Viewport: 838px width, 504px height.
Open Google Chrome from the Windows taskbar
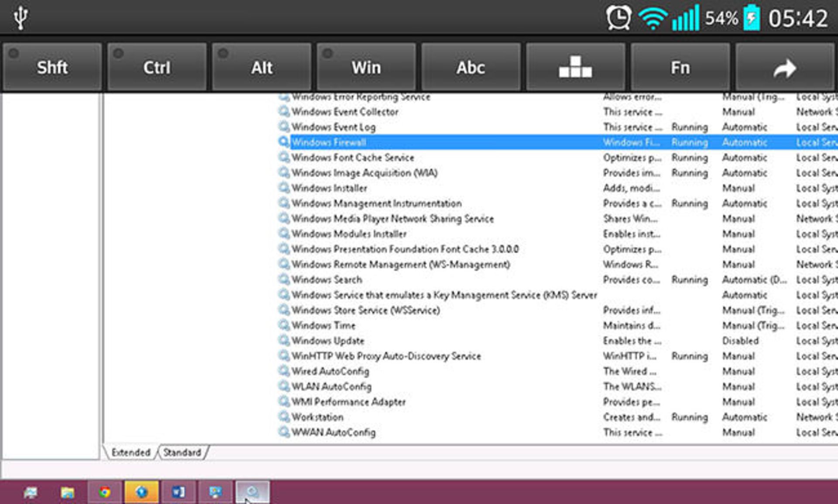point(104,492)
